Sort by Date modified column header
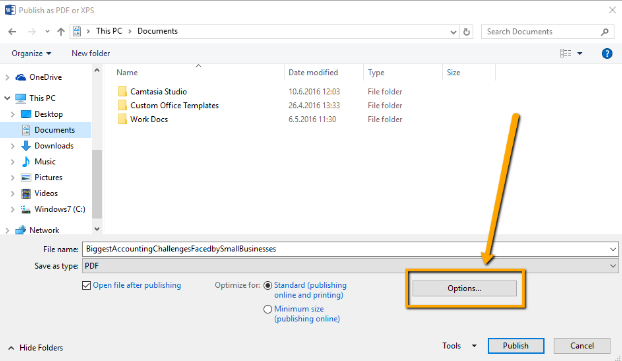This screenshot has width=622, height=361. 313,73
